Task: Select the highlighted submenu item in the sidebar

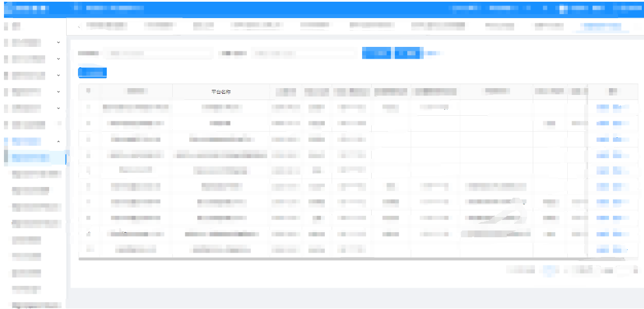Action: click(35, 158)
